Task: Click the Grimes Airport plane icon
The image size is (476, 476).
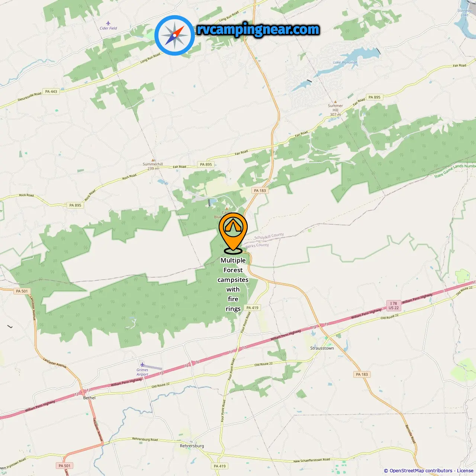Action: click(142, 364)
